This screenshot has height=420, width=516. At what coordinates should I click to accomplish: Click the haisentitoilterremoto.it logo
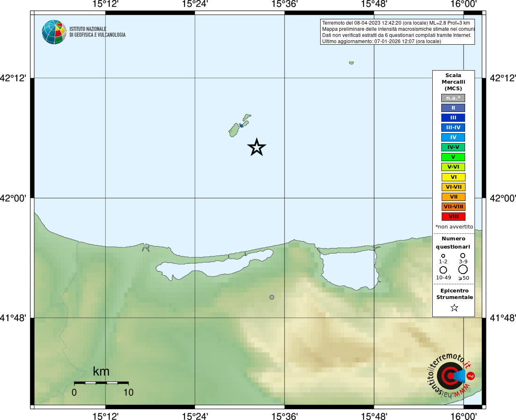451,375
